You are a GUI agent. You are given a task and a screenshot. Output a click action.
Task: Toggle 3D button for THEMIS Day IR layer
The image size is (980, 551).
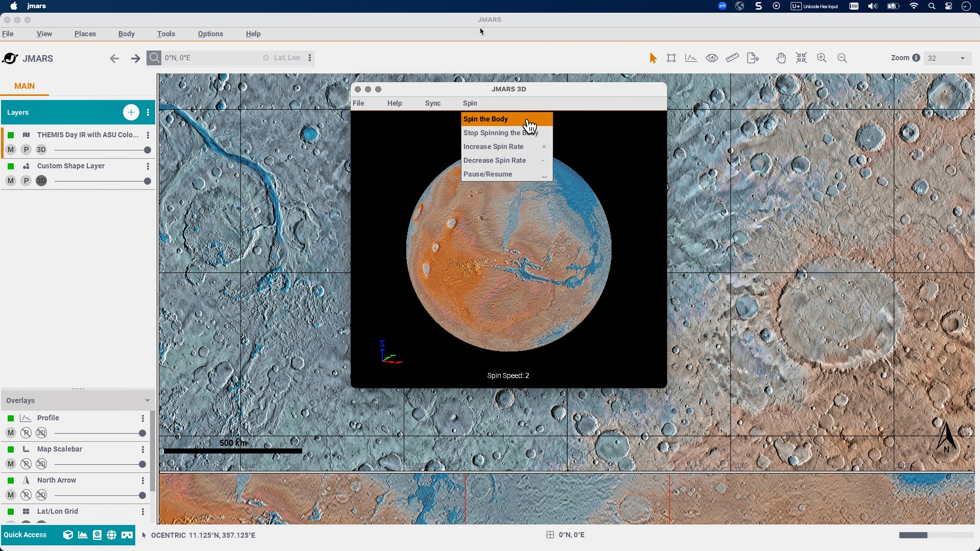click(41, 149)
